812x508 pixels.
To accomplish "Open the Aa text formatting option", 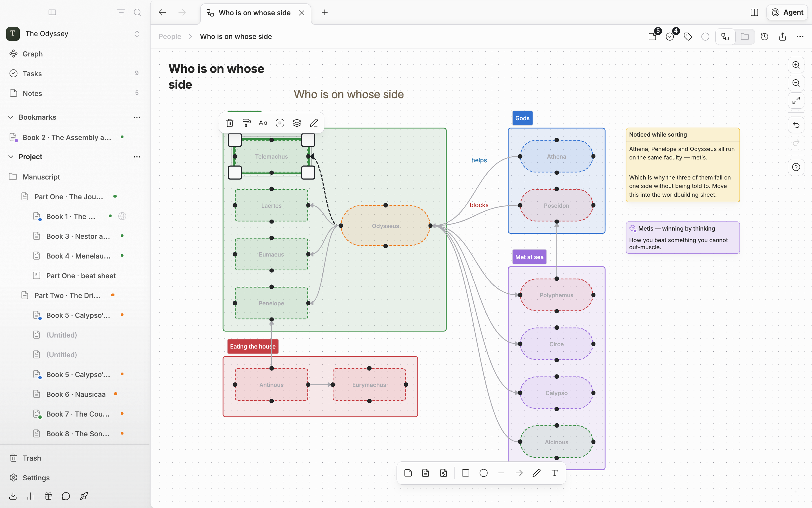I will pos(263,123).
